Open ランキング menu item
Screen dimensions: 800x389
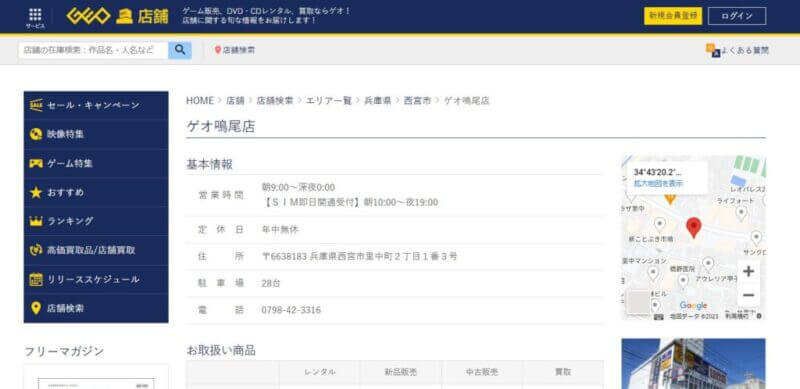tap(96, 221)
